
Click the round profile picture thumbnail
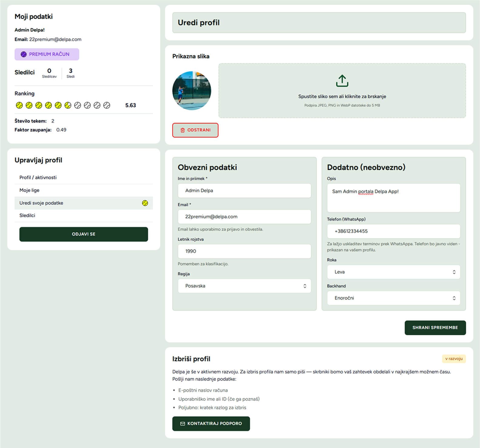[x=192, y=90]
